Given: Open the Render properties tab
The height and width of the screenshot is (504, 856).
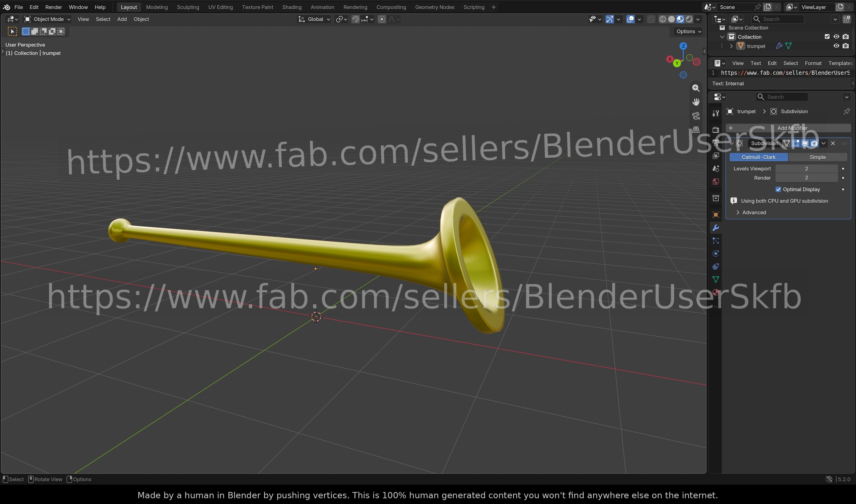Looking at the screenshot, I should coord(716,130).
